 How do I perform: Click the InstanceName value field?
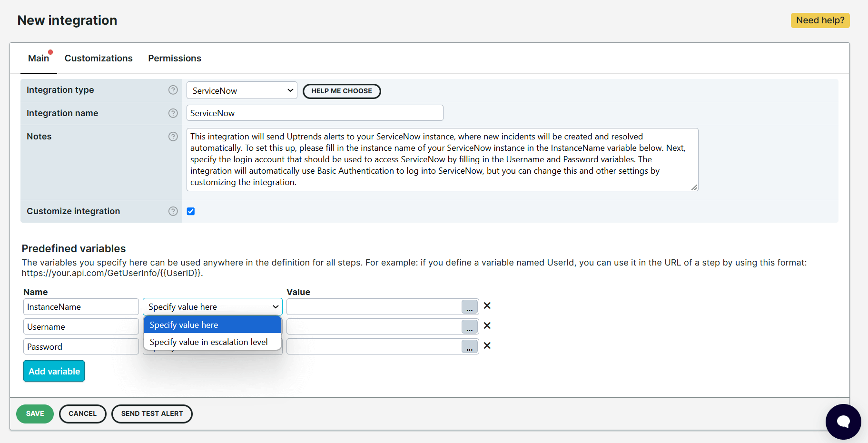pos(374,307)
